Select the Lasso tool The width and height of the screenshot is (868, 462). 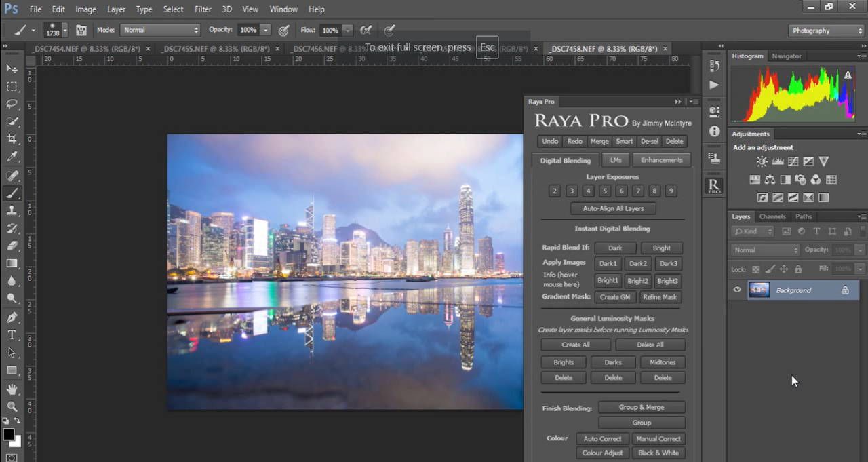[x=12, y=104]
